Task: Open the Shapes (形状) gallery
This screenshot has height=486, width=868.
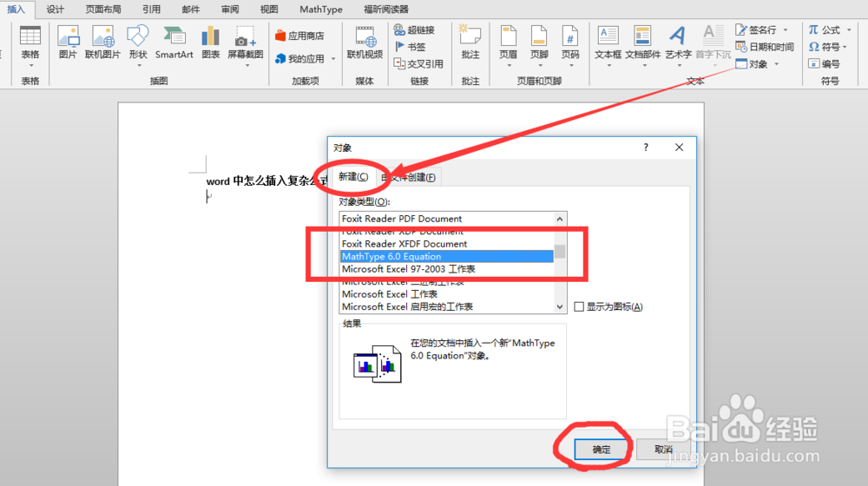Action: (138, 45)
